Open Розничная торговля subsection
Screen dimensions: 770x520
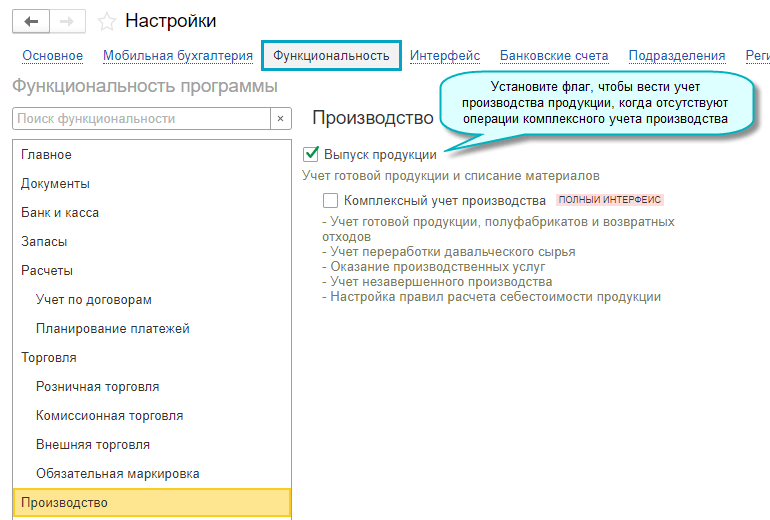click(x=152, y=386)
